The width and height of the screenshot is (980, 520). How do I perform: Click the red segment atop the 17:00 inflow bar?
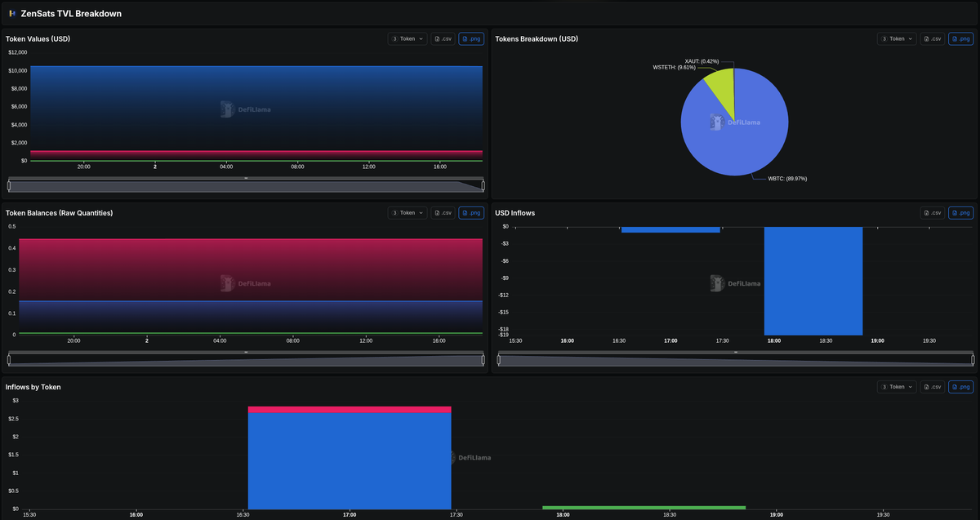350,410
